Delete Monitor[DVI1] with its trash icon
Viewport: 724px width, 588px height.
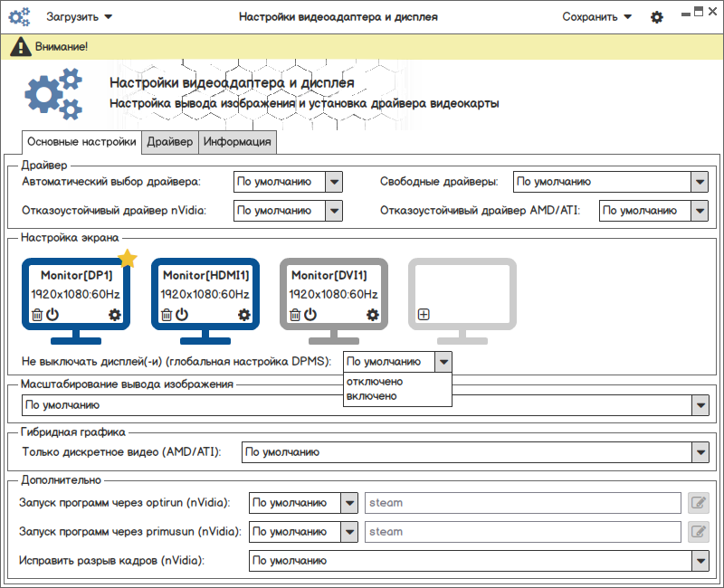pos(295,315)
